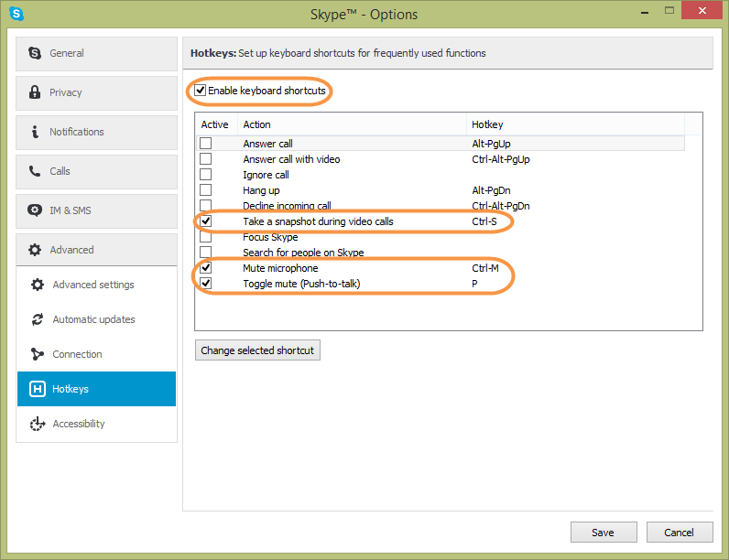The image size is (729, 560).
Task: Click the Calls phone handset icon
Action: coord(35,171)
